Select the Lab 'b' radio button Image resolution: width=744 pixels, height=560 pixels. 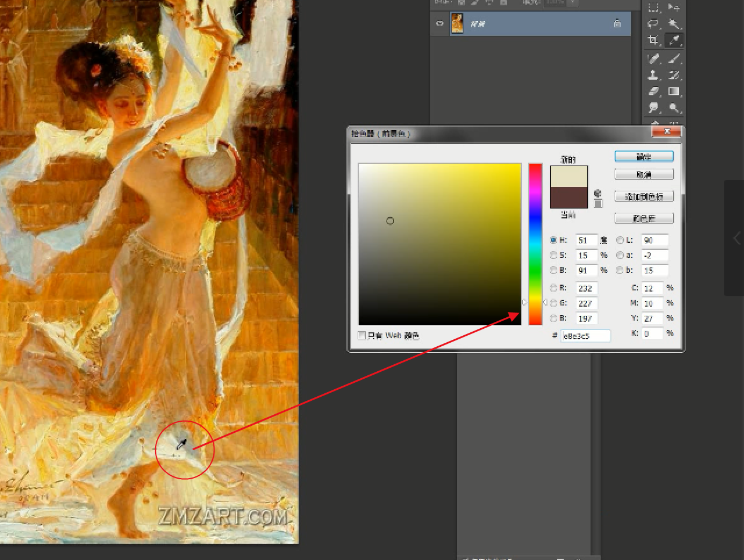point(620,270)
